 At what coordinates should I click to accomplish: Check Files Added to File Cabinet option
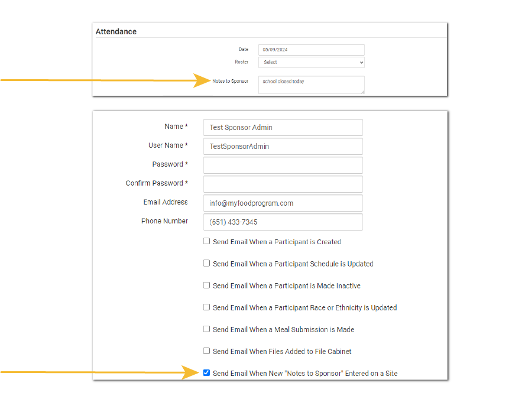click(207, 351)
